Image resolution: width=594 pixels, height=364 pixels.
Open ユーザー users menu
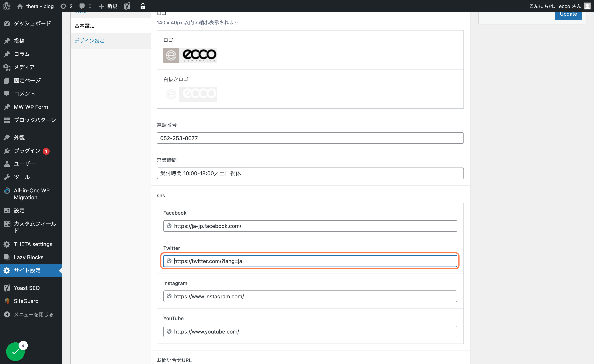pyautogui.click(x=31, y=164)
